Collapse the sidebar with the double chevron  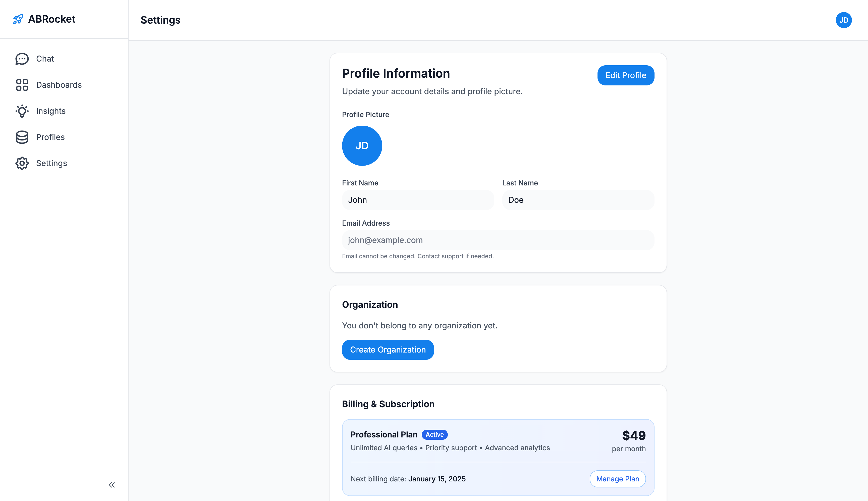[112, 484]
